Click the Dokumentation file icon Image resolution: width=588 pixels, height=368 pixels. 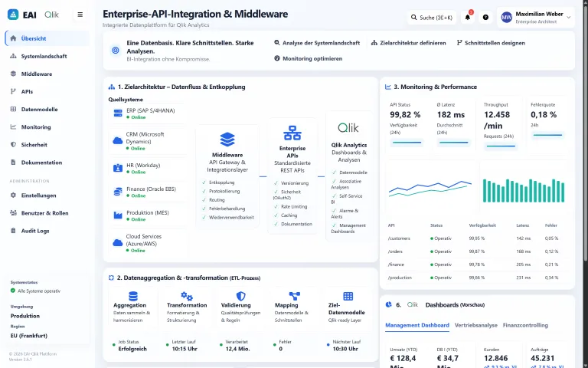(13, 163)
